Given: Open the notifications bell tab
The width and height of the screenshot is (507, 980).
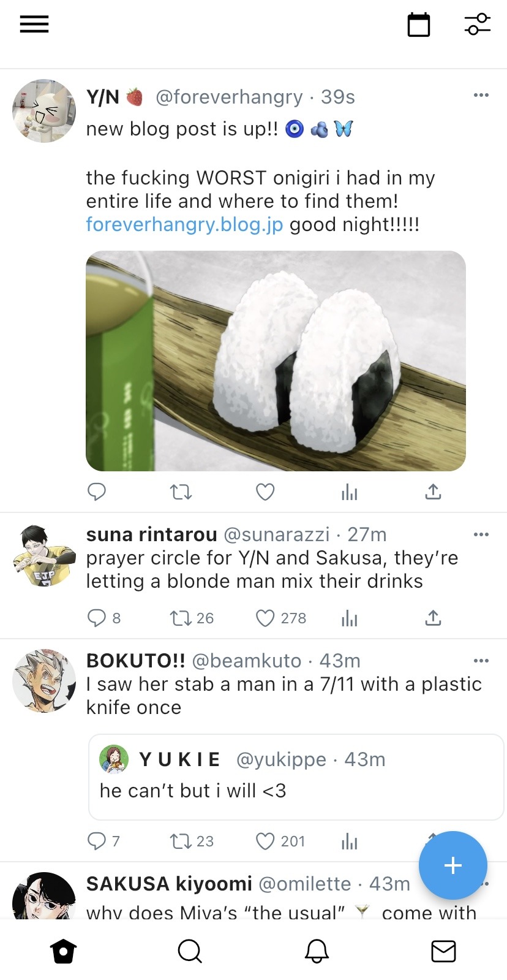Looking at the screenshot, I should 317,951.
